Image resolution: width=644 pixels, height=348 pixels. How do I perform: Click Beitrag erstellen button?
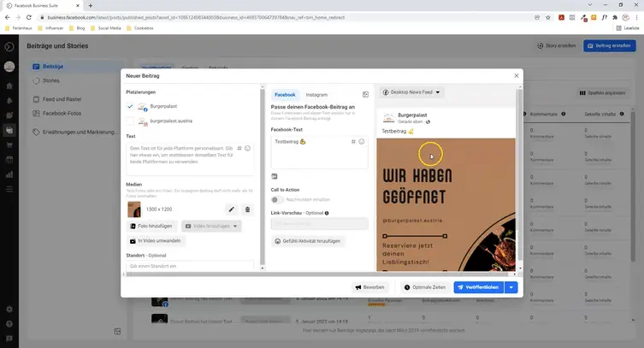click(x=610, y=46)
